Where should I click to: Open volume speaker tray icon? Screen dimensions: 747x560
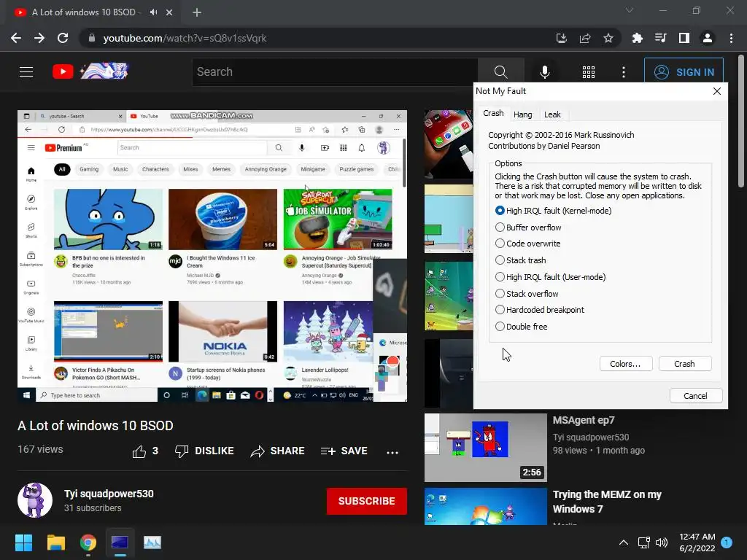point(661,542)
